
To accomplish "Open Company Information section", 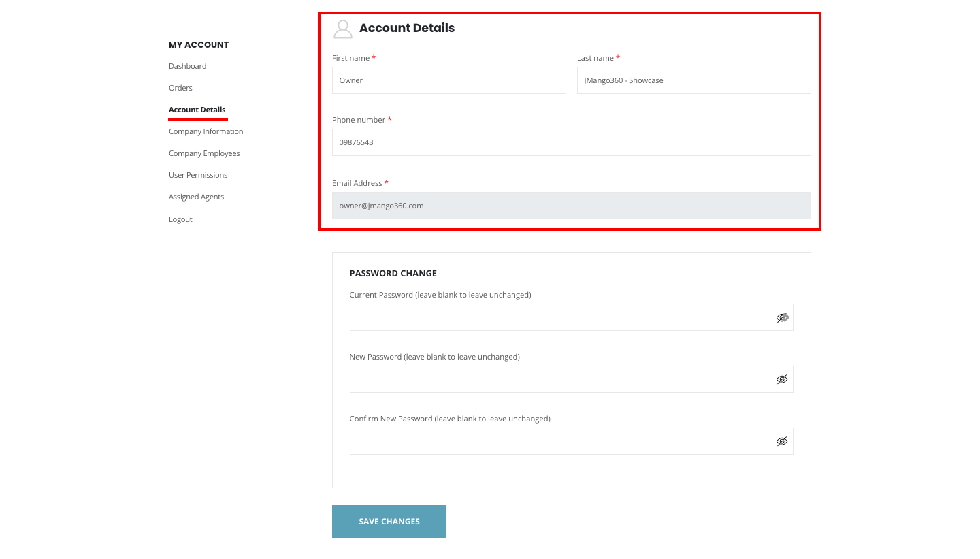I will [206, 131].
